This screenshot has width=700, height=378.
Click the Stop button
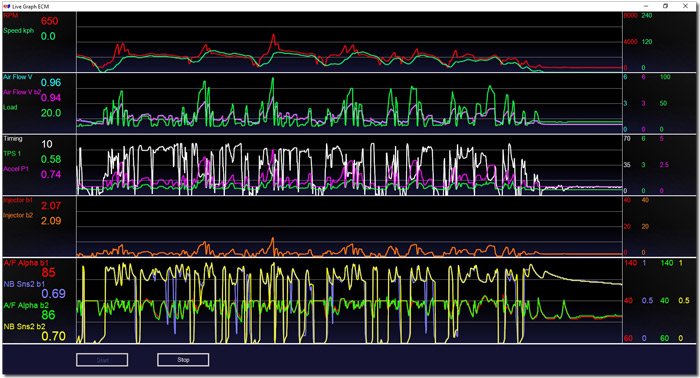click(183, 360)
